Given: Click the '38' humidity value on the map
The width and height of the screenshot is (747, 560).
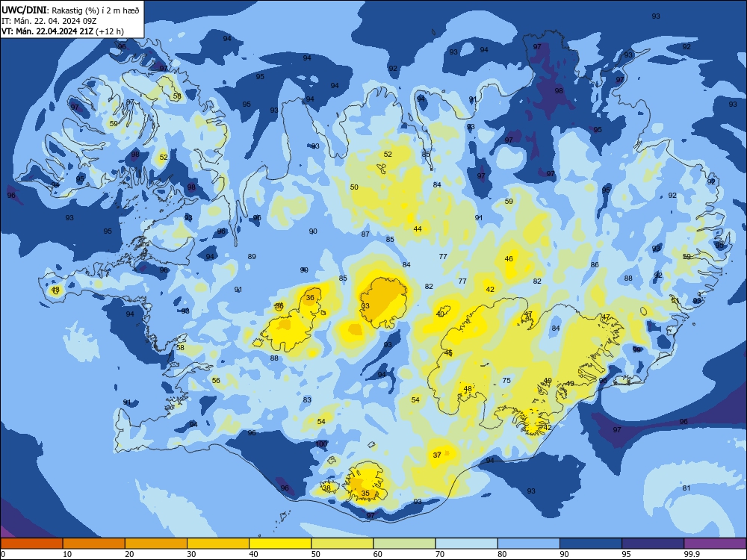Looking at the screenshot, I should point(326,488).
